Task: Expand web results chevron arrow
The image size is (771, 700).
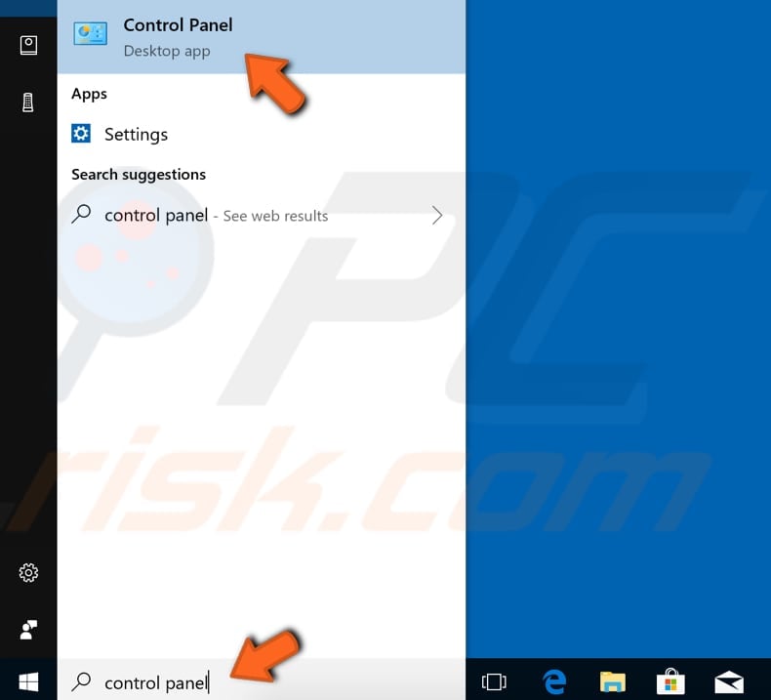Action: click(x=437, y=215)
